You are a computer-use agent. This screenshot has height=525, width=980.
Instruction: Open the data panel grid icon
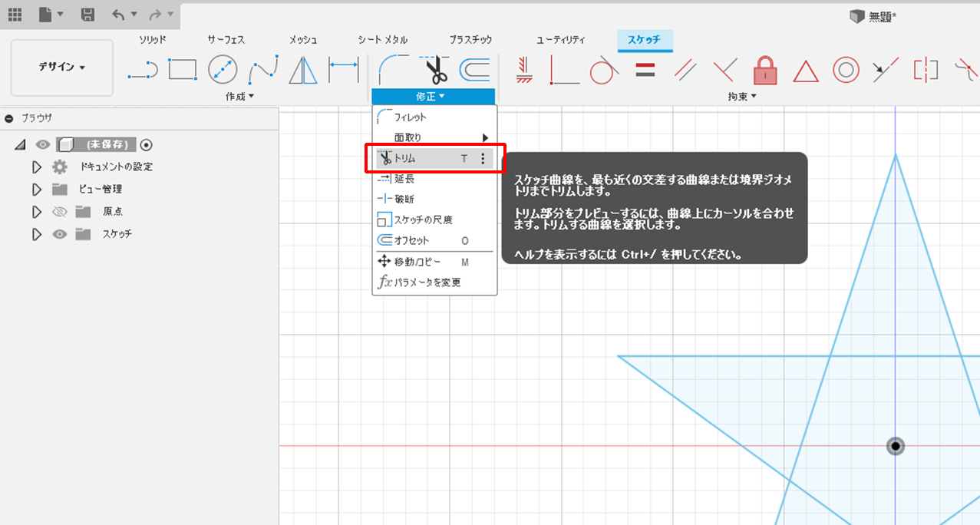point(15,15)
